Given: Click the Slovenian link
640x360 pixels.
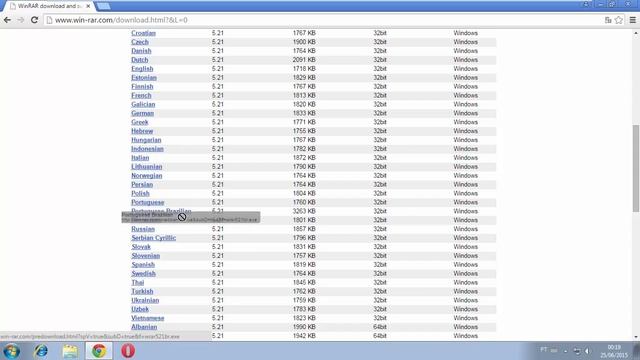Looking at the screenshot, I should 145,256.
